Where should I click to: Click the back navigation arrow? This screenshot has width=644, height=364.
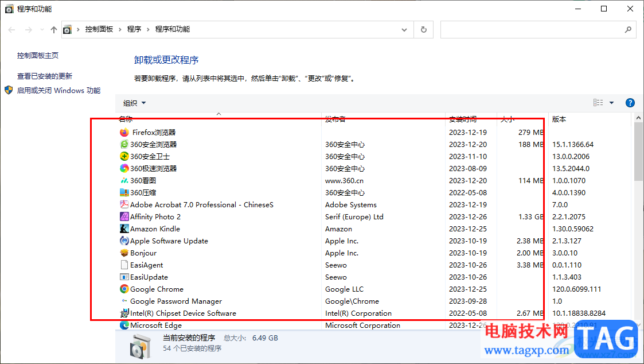point(11,30)
